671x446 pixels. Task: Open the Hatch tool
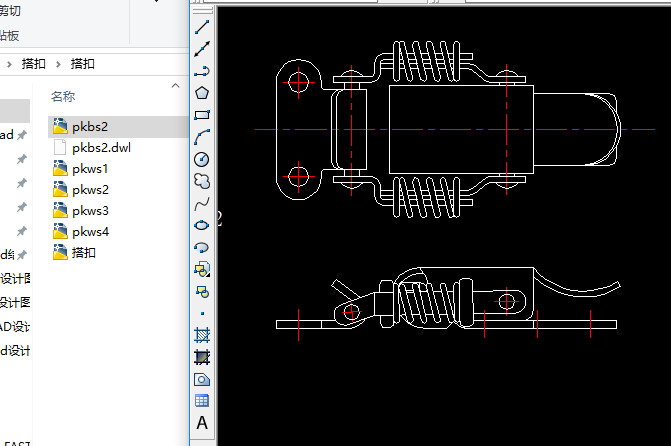202,335
